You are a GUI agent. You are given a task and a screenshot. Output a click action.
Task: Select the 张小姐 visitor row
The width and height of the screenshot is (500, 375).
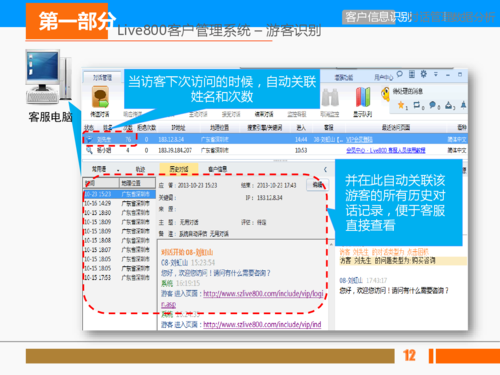click(x=275, y=150)
